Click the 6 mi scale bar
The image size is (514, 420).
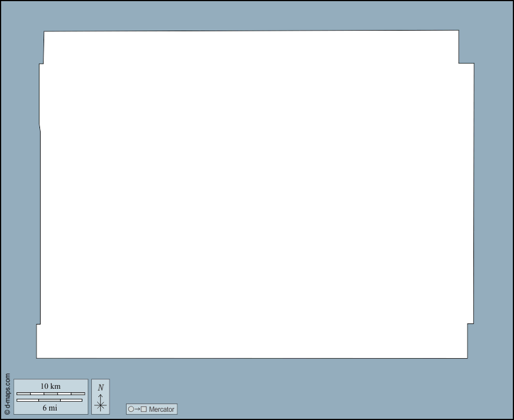point(49,401)
